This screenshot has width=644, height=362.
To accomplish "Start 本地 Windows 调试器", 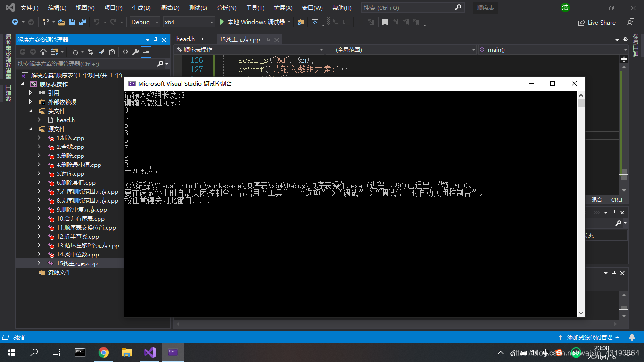I will point(252,22).
